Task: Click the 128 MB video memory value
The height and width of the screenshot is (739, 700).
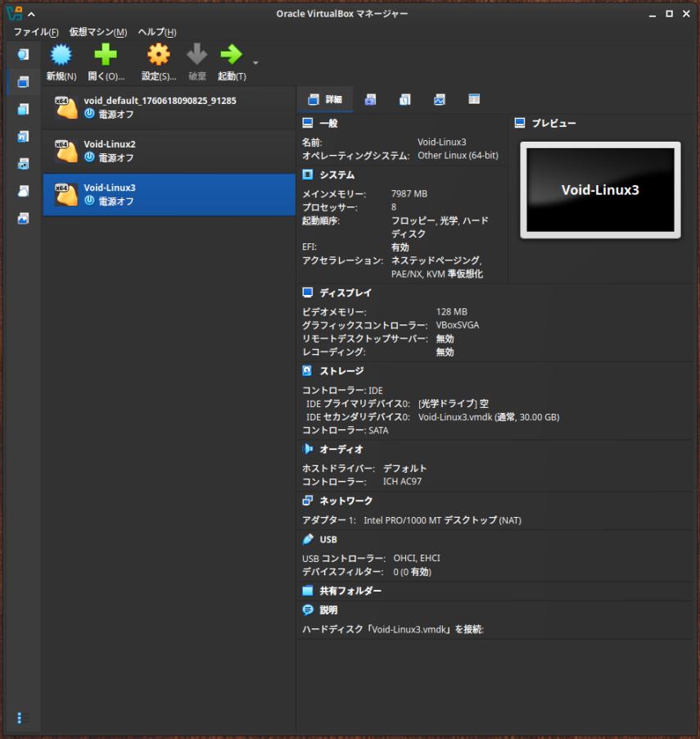Action: click(x=452, y=311)
